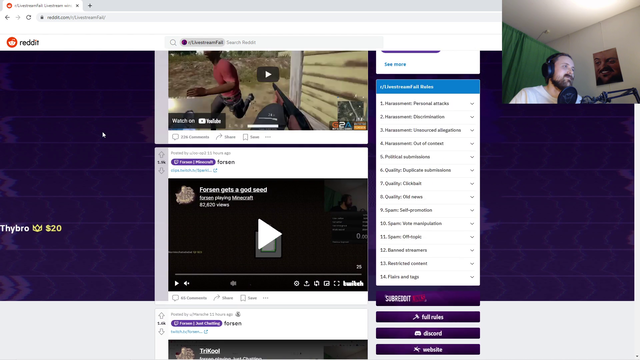This screenshot has height=360, width=640.
Task: Click the 'Minecraft' game link in the clip
Action: pos(242,198)
